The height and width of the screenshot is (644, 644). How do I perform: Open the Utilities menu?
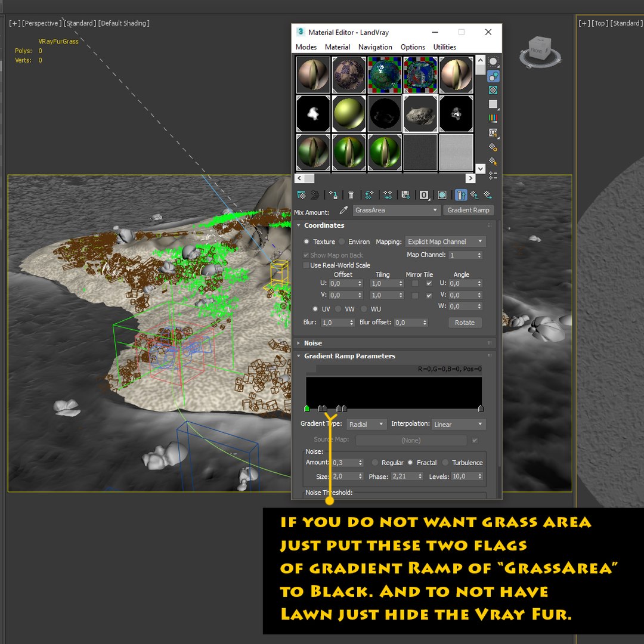[444, 47]
